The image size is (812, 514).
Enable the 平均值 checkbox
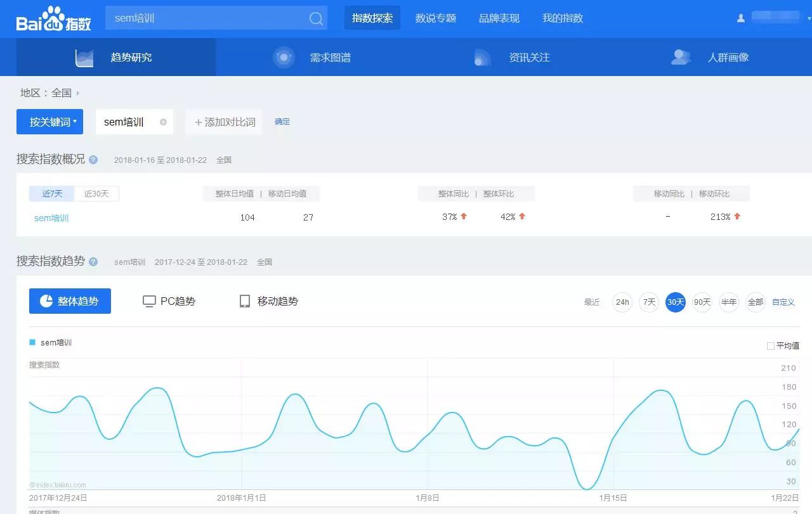[771, 346]
